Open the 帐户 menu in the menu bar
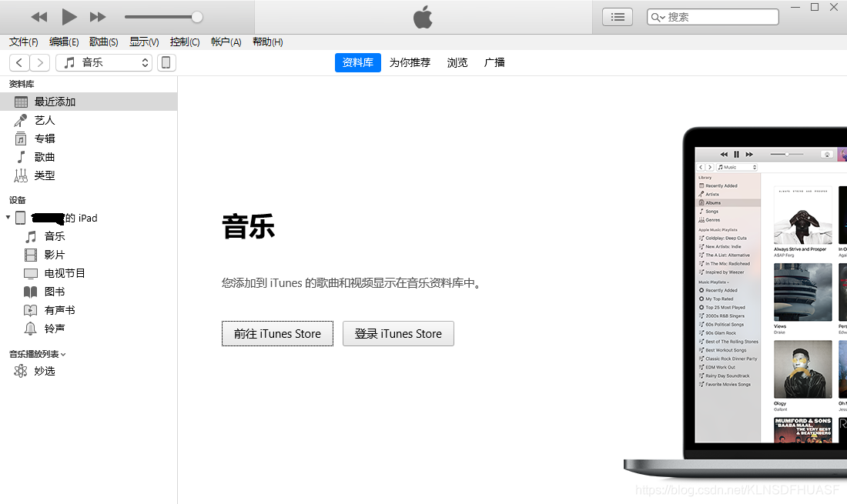847x504 pixels. [226, 42]
